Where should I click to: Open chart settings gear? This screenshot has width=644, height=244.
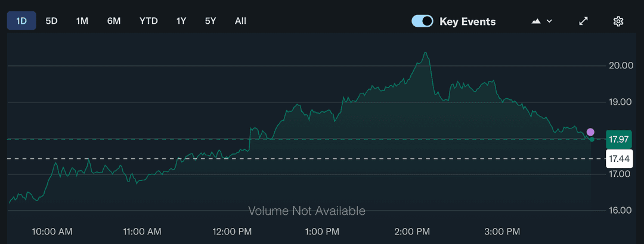click(618, 21)
